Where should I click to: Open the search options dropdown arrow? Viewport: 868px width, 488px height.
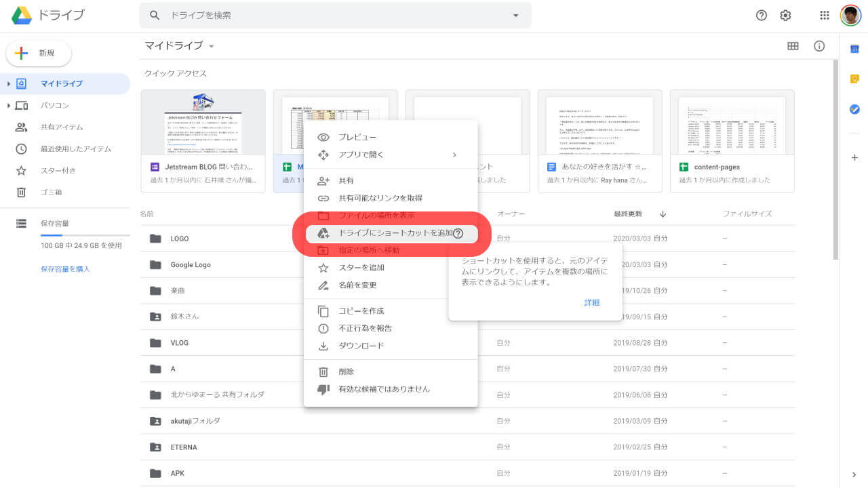[515, 16]
